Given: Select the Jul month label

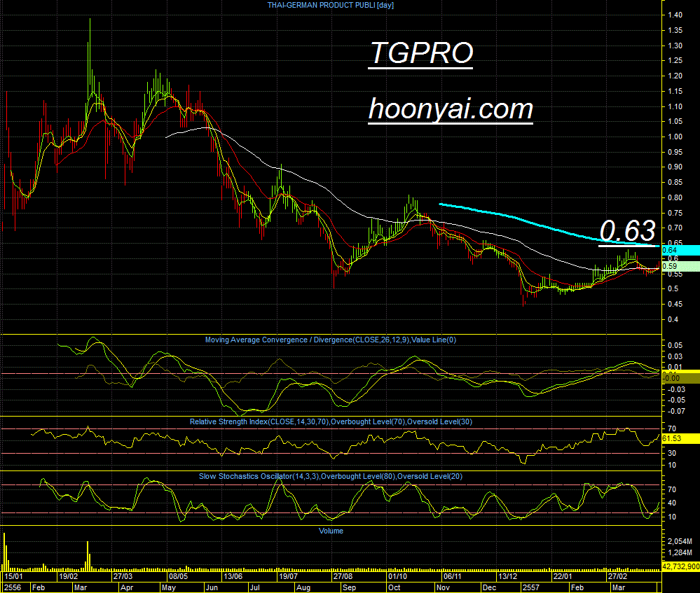Looking at the screenshot, I should (x=255, y=587).
